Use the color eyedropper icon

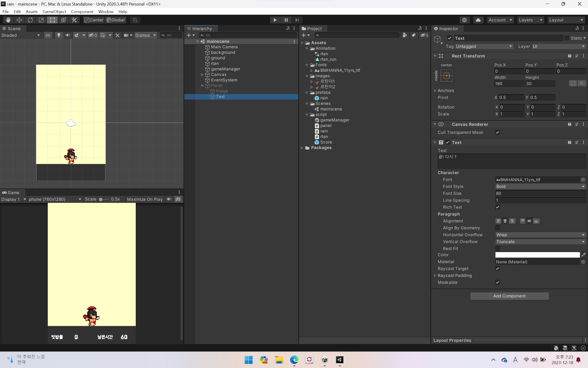point(583,255)
